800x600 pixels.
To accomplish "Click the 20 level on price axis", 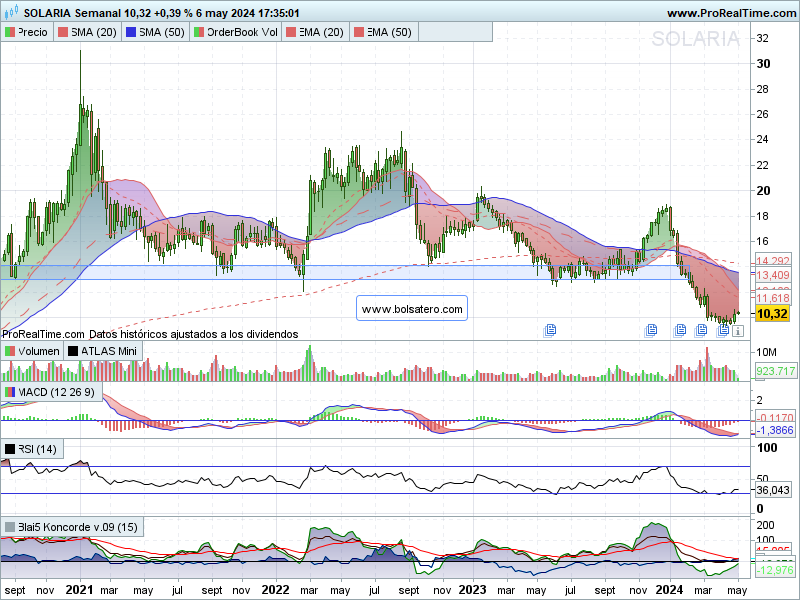I will [763, 191].
